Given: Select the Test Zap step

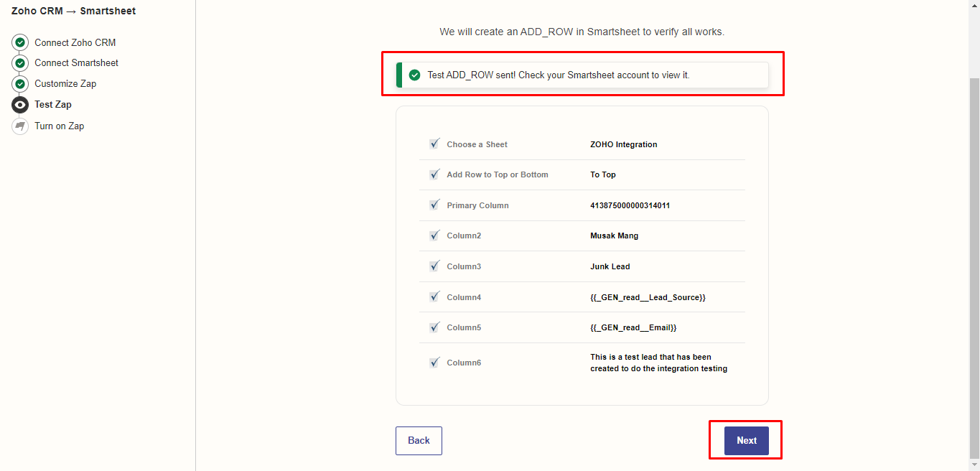Looking at the screenshot, I should [53, 104].
